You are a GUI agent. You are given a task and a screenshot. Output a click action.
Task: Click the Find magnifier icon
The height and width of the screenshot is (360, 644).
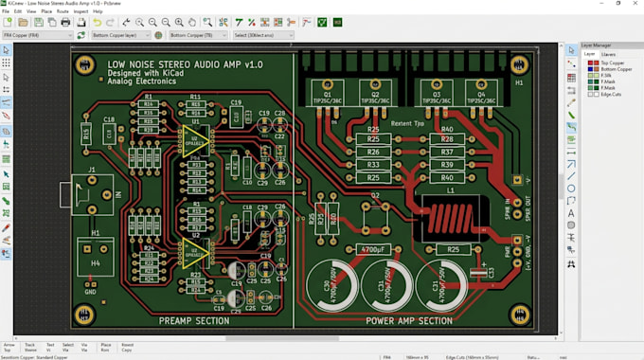(x=207, y=22)
